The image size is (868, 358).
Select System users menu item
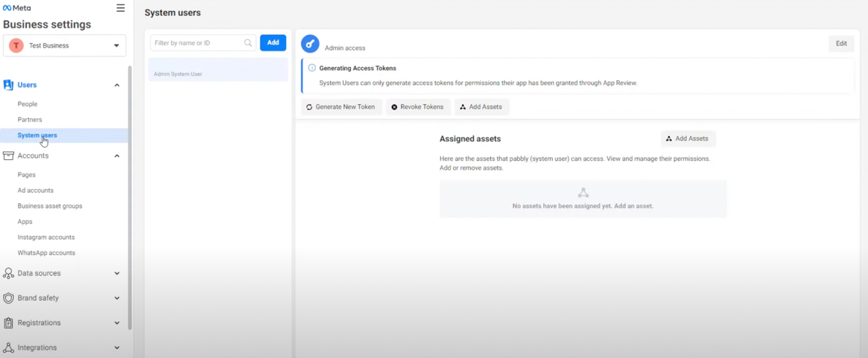[64, 135]
